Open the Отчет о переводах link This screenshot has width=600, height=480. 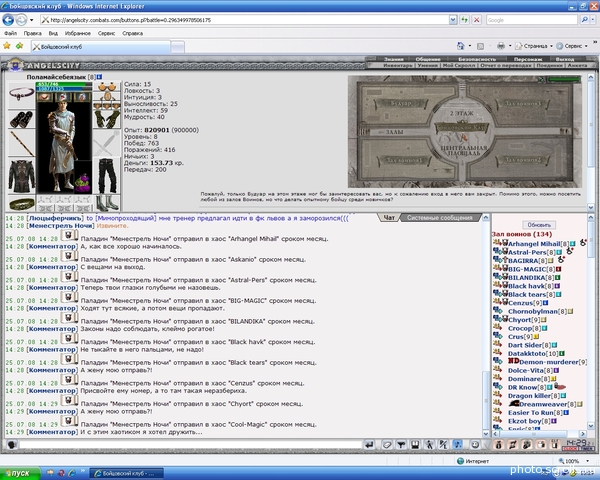tap(505, 65)
